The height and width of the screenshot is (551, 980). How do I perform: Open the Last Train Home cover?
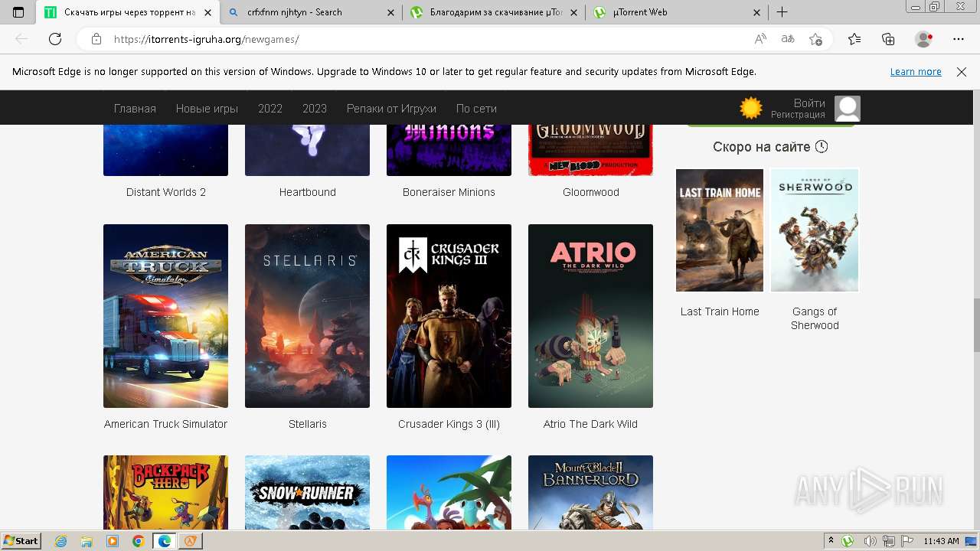[x=720, y=230]
